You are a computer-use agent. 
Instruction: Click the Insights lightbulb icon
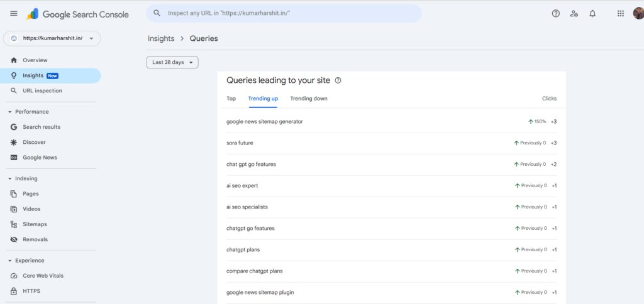[14, 75]
